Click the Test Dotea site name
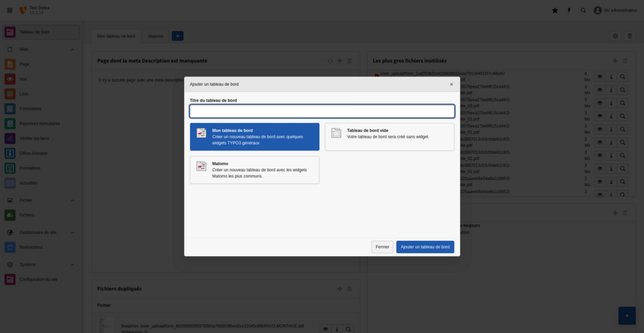 tap(39, 7)
